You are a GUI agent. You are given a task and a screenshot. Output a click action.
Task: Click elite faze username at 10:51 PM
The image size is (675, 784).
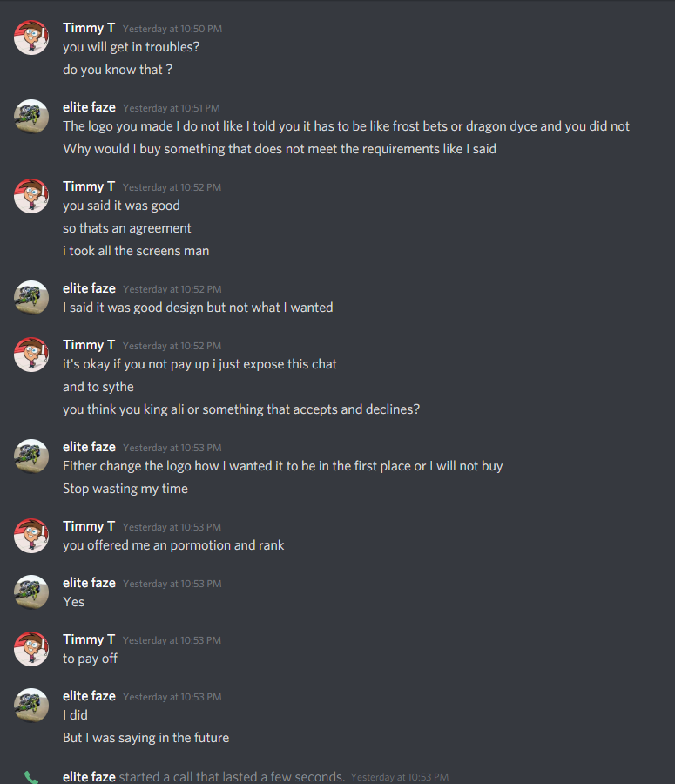coord(89,107)
